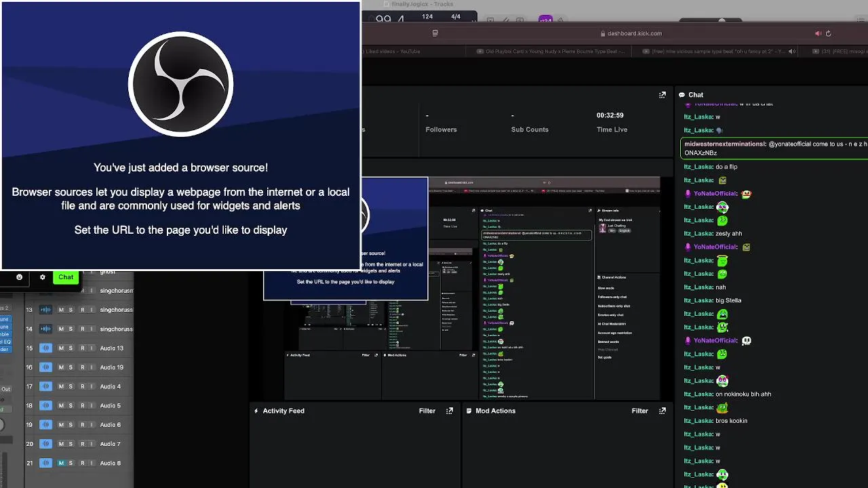Click the Audio 8 track icon
Screen dimensions: 868x488
coord(45,463)
